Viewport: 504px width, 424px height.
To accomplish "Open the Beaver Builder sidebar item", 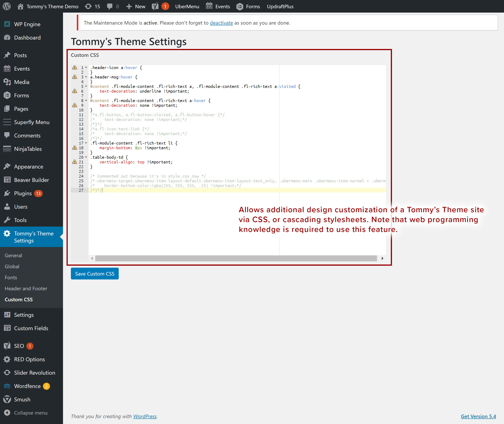I will tap(31, 180).
